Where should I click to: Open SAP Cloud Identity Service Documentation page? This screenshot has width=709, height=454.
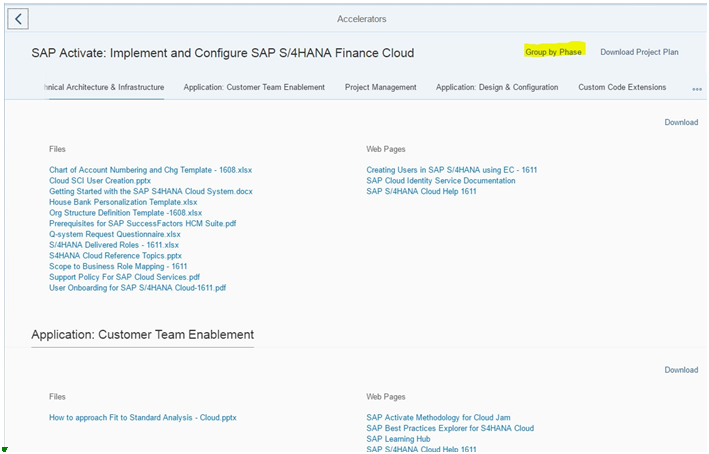coord(440,180)
